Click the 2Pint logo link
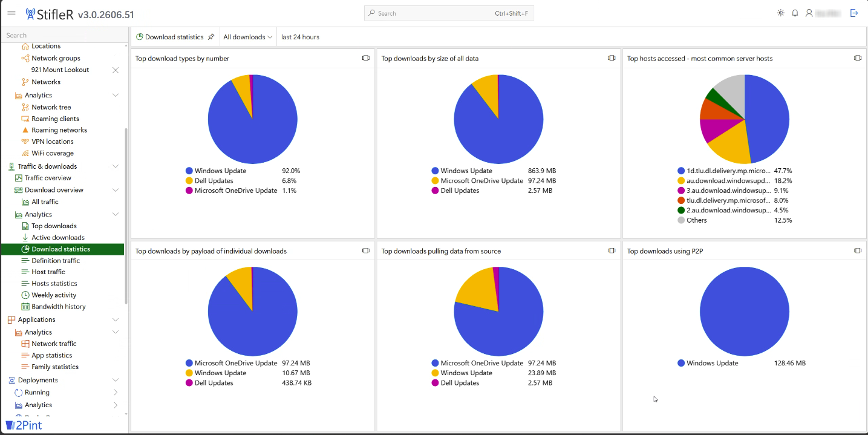868x435 pixels. click(x=24, y=425)
